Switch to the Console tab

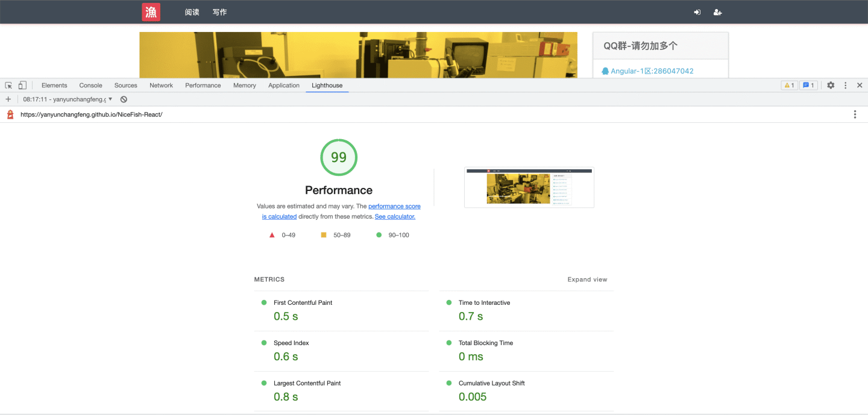pos(90,86)
